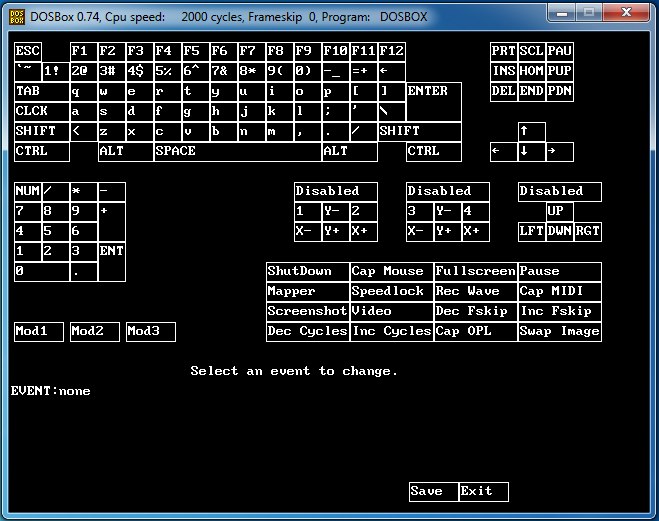Viewport: 659px width, 521px height.
Task: Click the Exit button
Action: click(484, 492)
